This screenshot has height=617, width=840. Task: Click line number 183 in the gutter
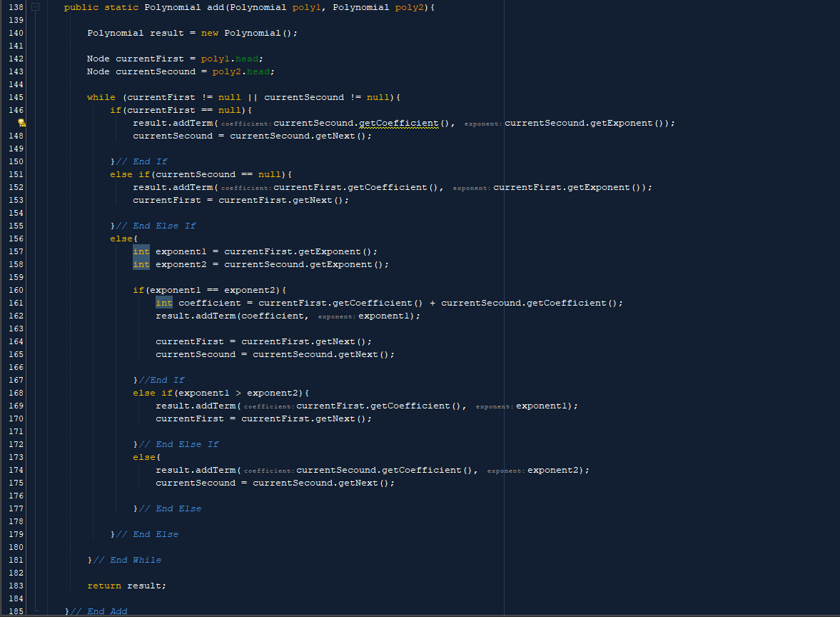coord(16,586)
